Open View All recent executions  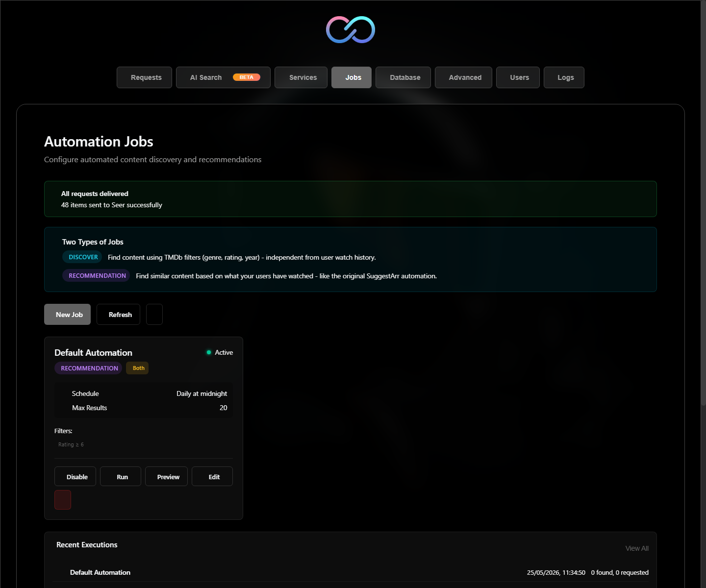click(x=637, y=548)
